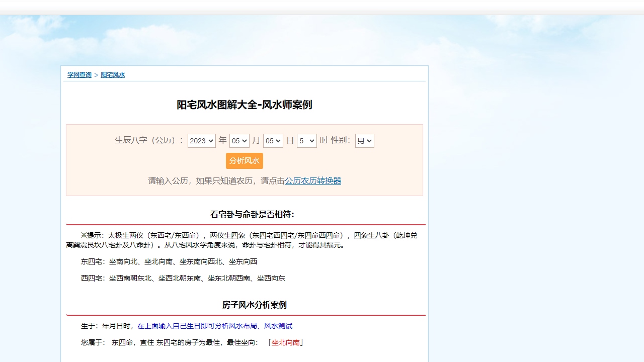644x362 pixels.
Task: Select a different birth month from its dropdown
Action: [239, 141]
